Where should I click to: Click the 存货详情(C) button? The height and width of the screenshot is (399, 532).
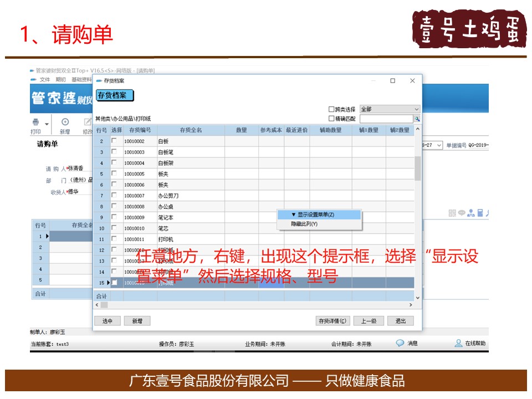(x=332, y=321)
